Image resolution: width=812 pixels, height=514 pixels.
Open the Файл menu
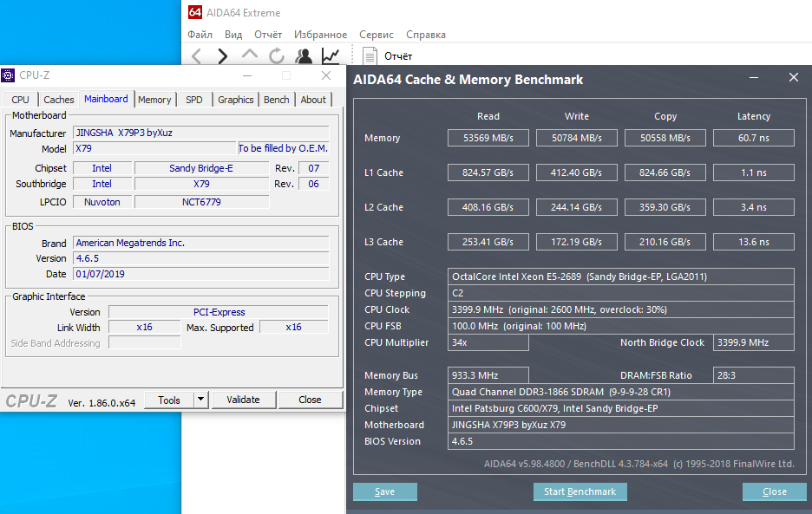click(200, 35)
